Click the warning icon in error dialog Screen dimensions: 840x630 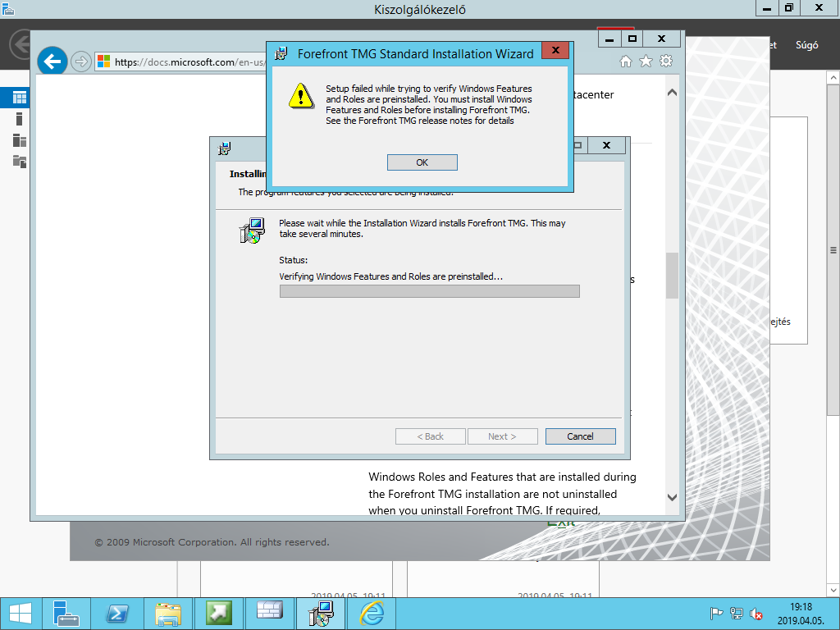301,96
